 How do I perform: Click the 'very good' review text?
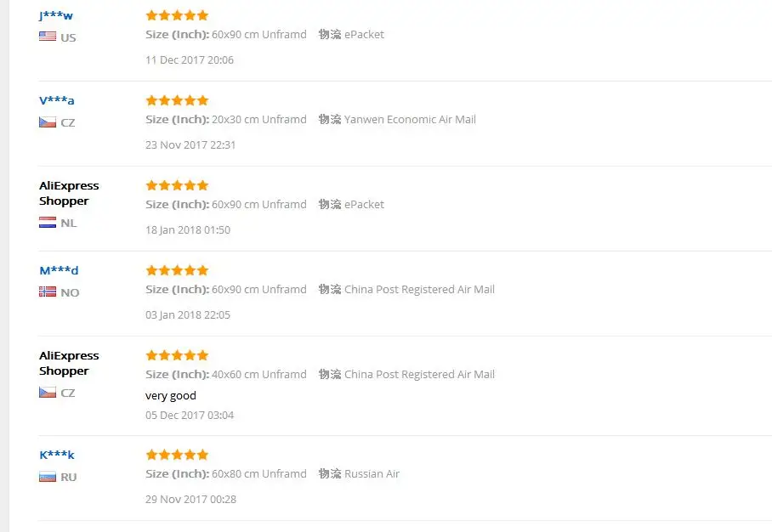(x=171, y=396)
